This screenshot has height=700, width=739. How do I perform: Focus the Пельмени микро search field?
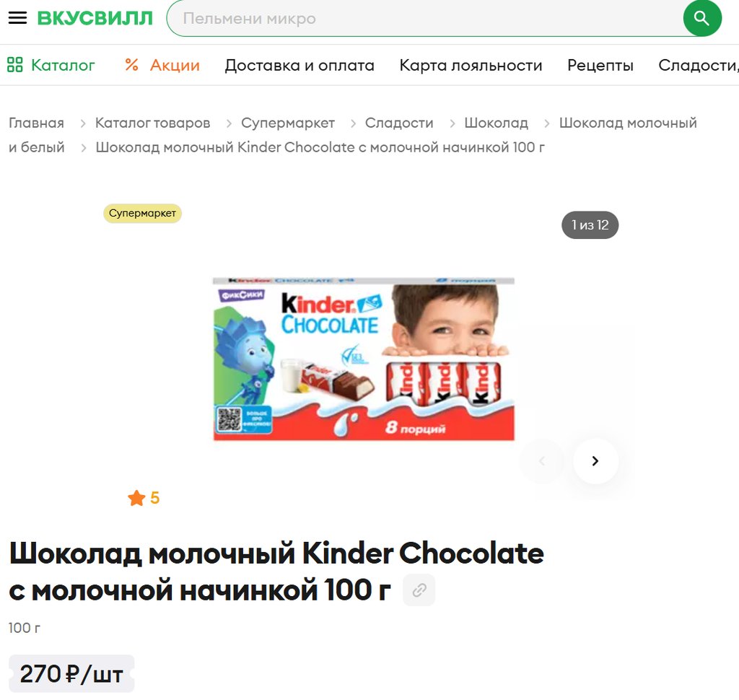pyautogui.click(x=424, y=18)
